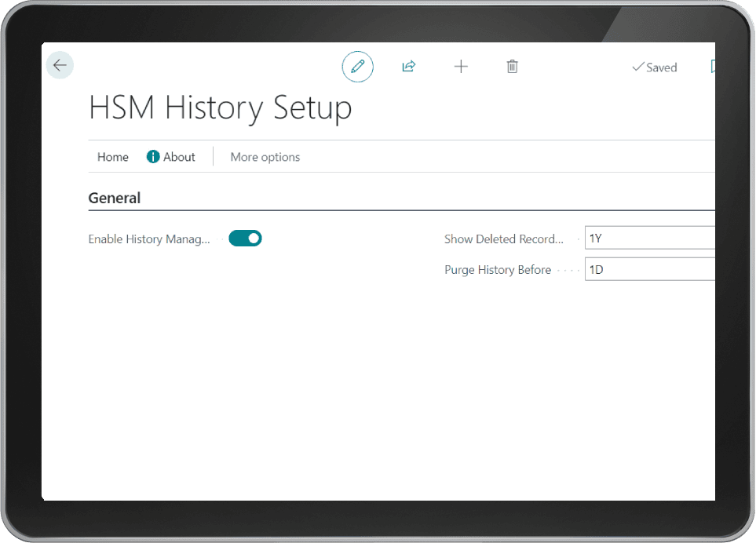This screenshot has width=756, height=543.
Task: Click the Show Deleted Record... label
Action: pos(504,239)
